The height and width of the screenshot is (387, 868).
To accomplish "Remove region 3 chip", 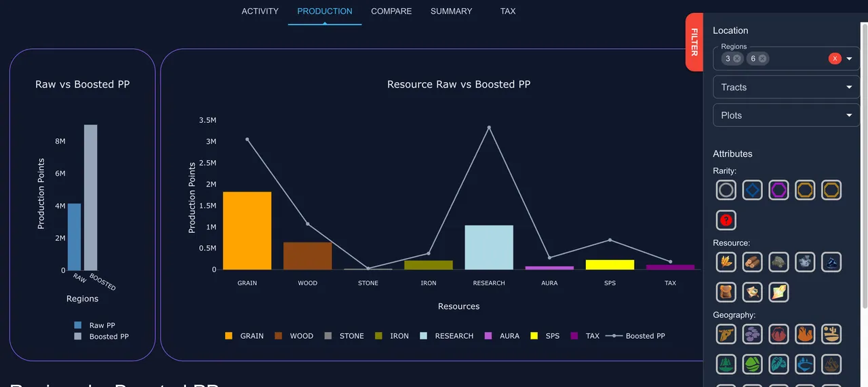I will point(737,58).
